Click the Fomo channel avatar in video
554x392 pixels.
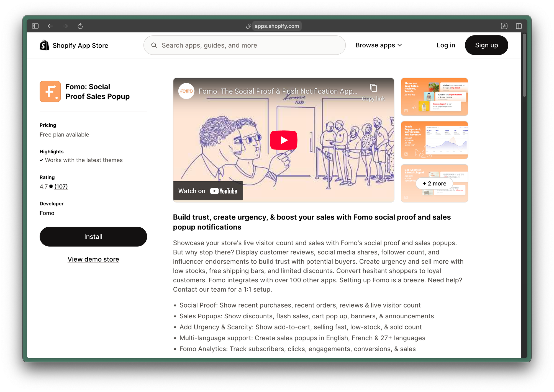coord(186,91)
